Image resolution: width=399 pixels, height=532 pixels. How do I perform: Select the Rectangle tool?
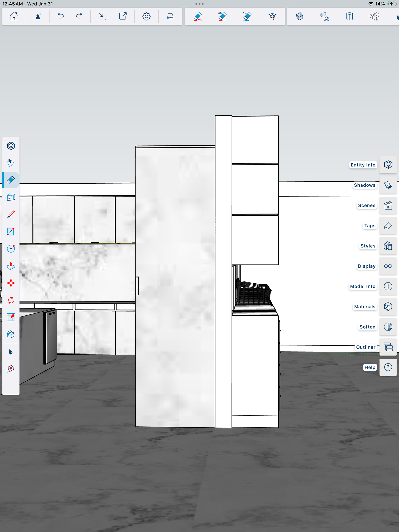(11, 231)
